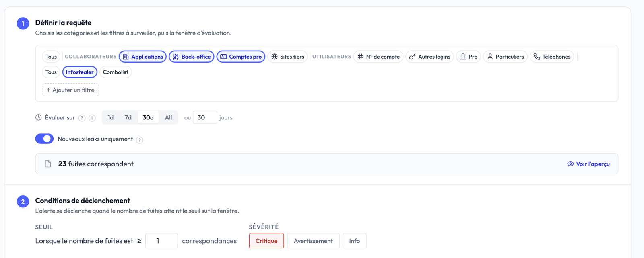Select the N° de compte chip
644x258 pixels.
379,57
